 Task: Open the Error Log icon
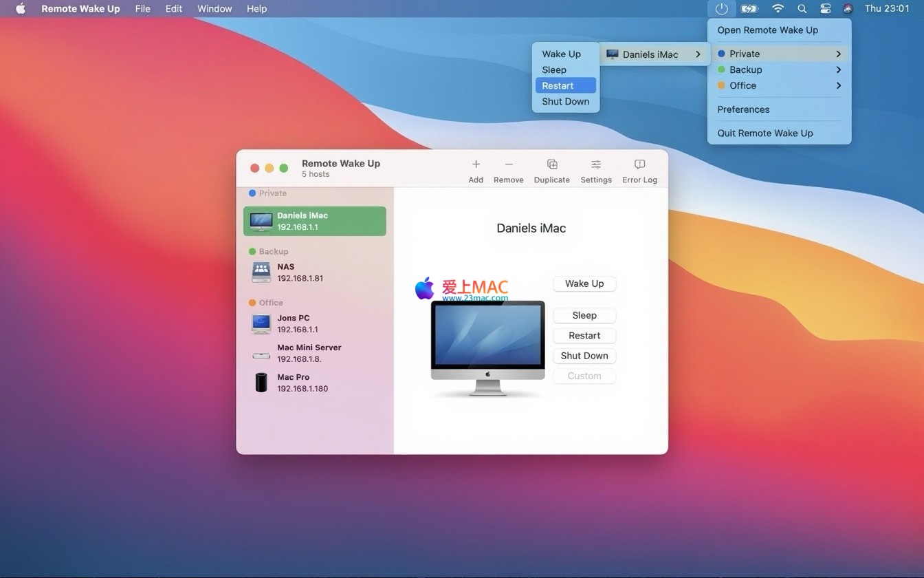pos(639,164)
